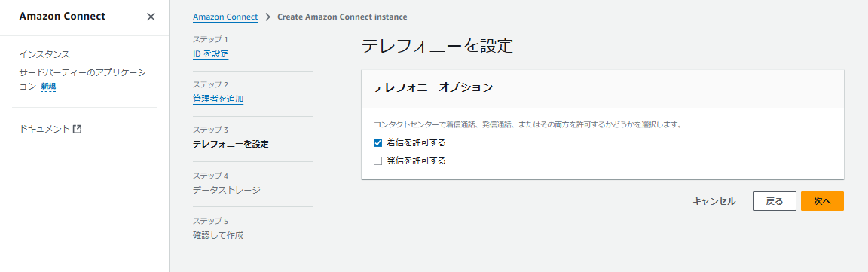Select current step テレフォニーを設定
Viewport: 868px width, 272px height.
[231, 145]
